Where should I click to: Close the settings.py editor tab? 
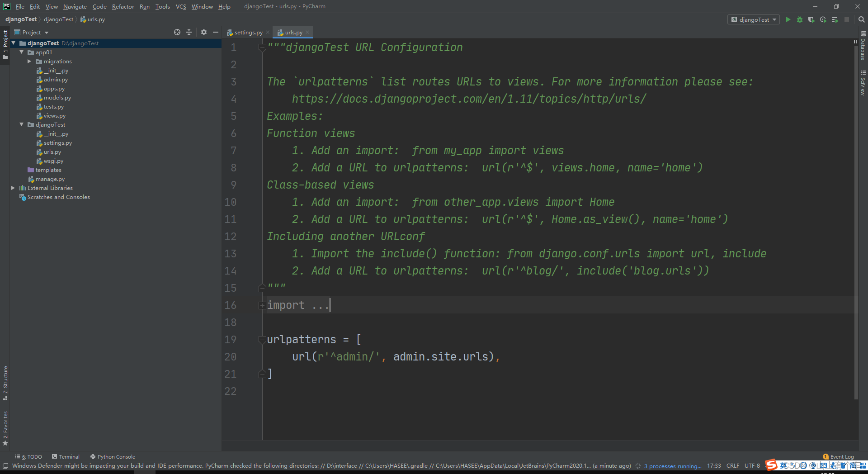tap(268, 32)
